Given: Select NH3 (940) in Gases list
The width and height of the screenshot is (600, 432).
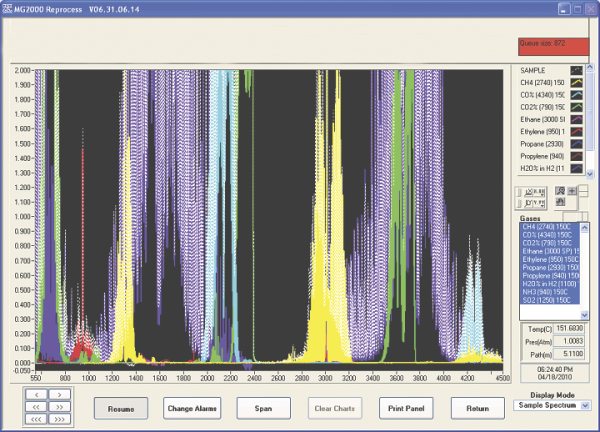Looking at the screenshot, I should (x=550, y=292).
